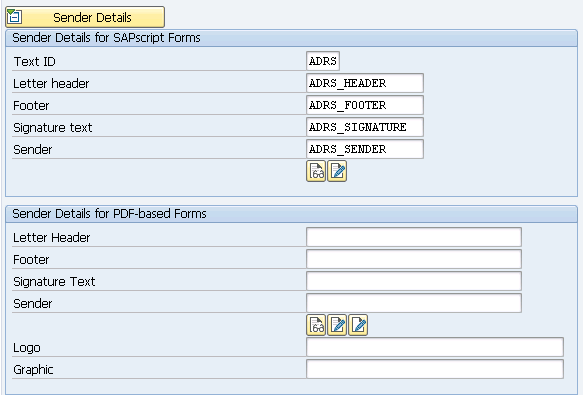Click the Logo input field
The height and width of the screenshot is (395, 583).
point(435,347)
